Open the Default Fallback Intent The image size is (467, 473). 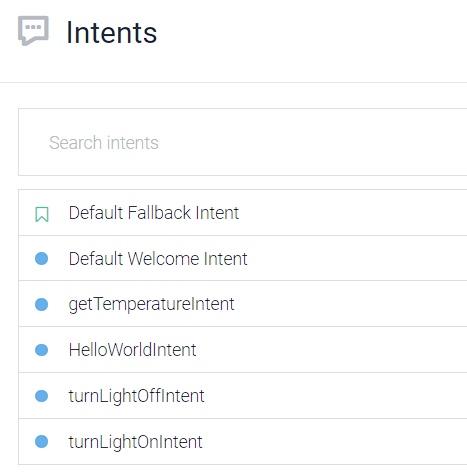click(x=154, y=213)
